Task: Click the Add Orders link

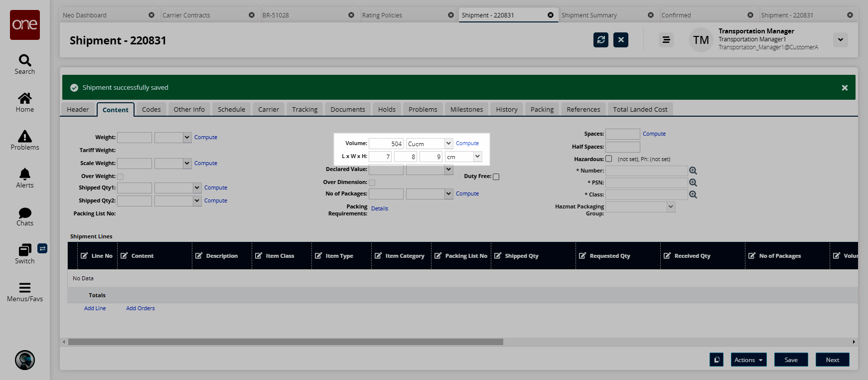Action: (x=140, y=308)
